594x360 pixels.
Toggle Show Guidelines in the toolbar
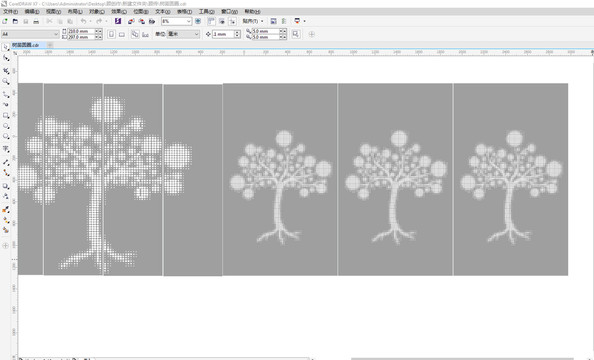click(232, 21)
